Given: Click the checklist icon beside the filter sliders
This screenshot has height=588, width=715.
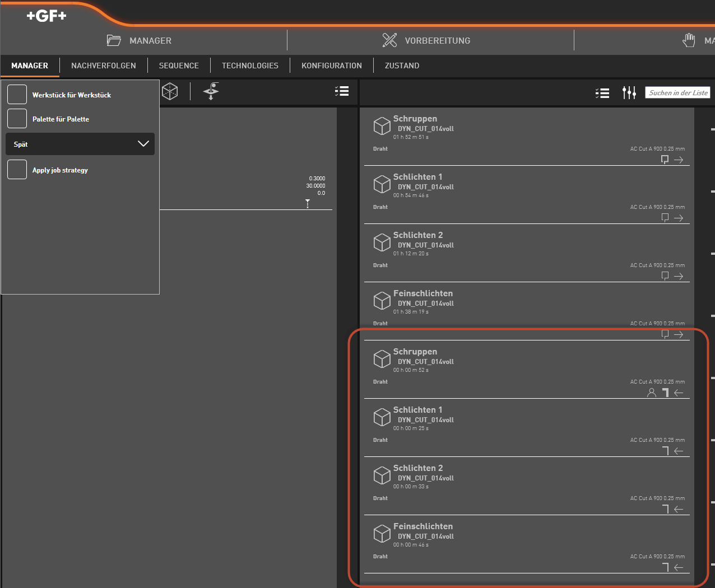Looking at the screenshot, I should tap(602, 93).
